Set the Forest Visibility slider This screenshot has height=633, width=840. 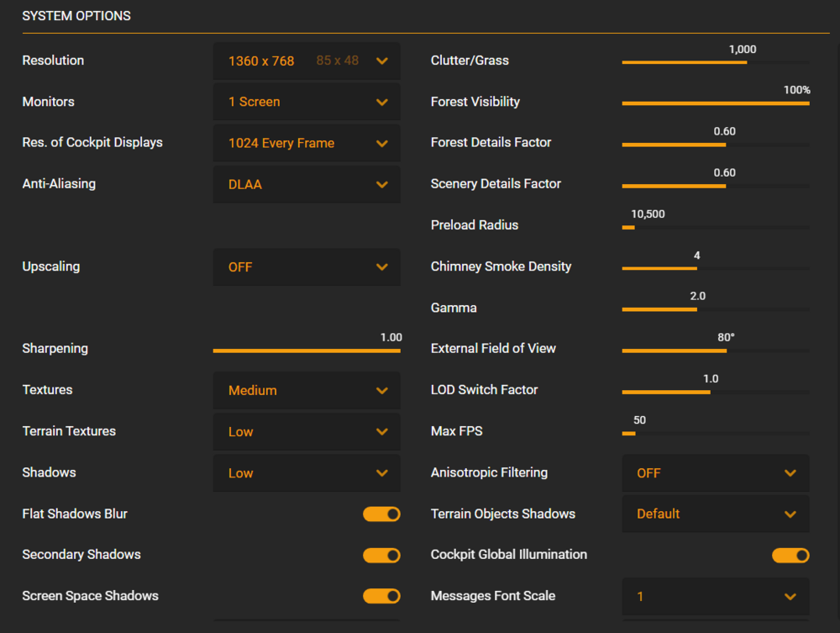[715, 103]
